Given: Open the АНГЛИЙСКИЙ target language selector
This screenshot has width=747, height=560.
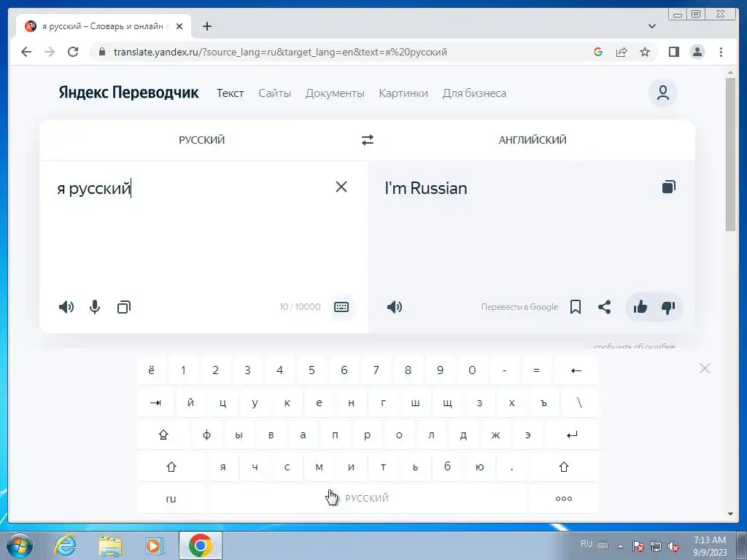Looking at the screenshot, I should tap(532, 140).
